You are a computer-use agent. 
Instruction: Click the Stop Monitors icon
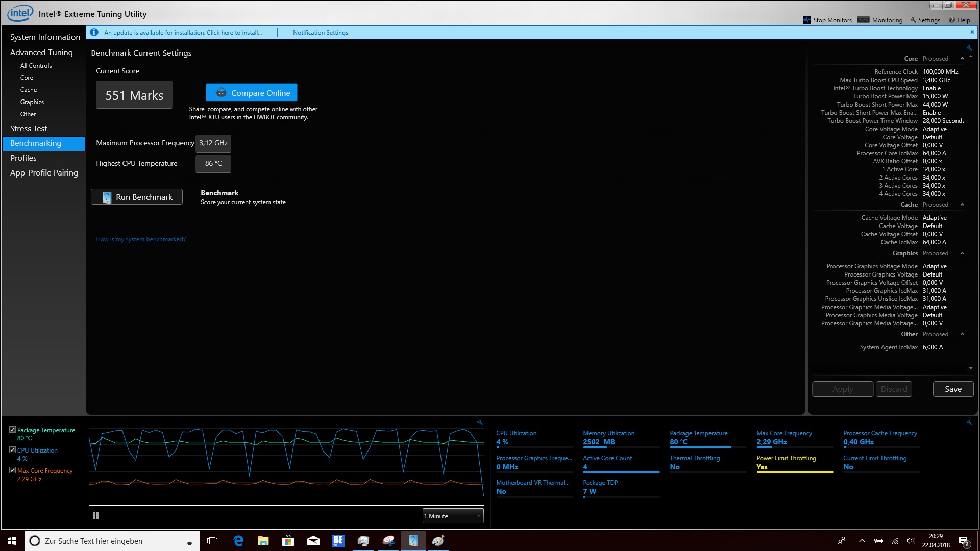[807, 20]
